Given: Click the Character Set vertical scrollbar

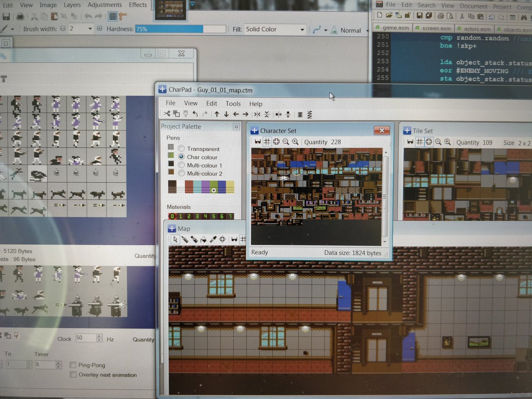Looking at the screenshot, I should click(x=385, y=196).
